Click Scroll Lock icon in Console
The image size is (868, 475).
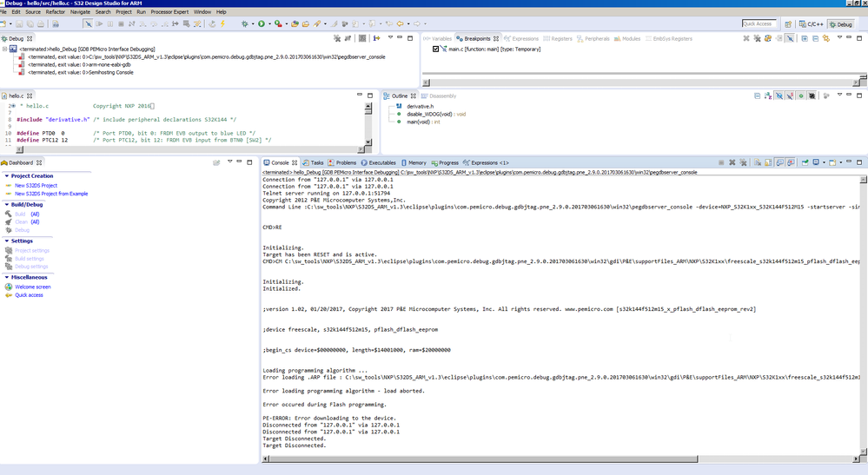click(768, 162)
